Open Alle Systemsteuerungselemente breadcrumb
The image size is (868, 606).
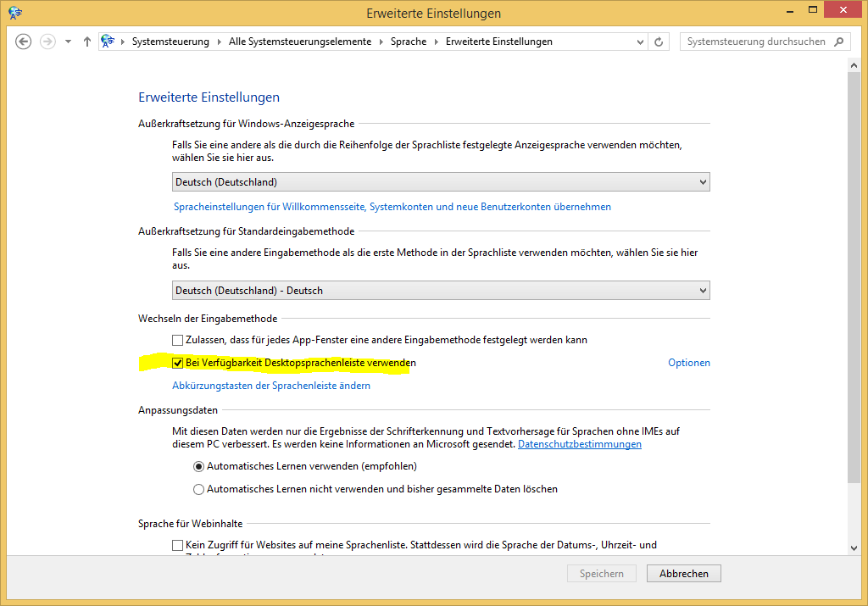click(x=300, y=42)
